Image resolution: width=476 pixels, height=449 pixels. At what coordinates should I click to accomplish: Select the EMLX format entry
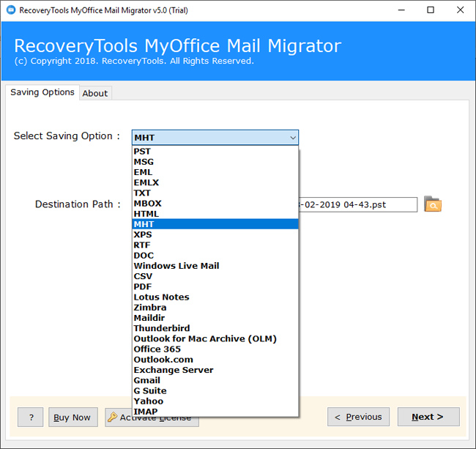(215, 182)
